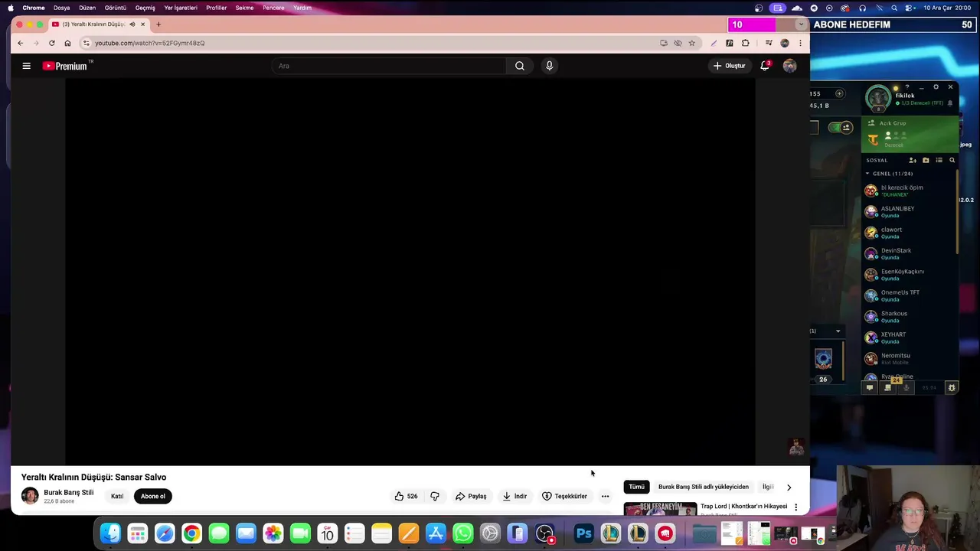Click the new folder icon in Sosyal panel

pos(926,160)
